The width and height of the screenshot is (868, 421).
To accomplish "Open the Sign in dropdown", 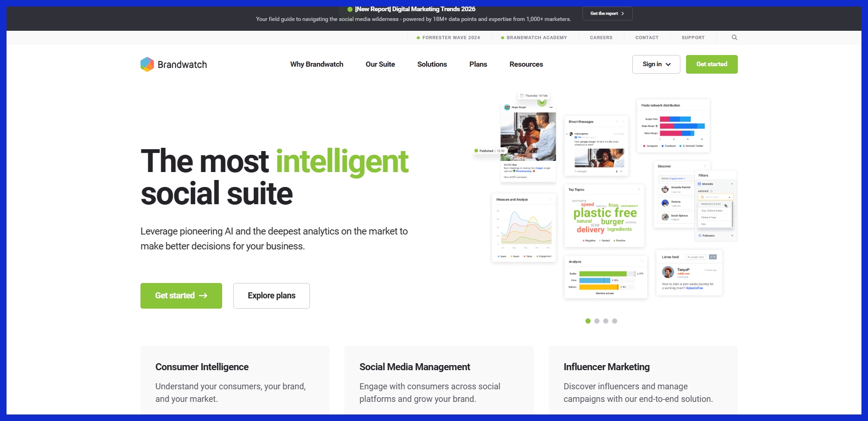I will tap(656, 64).
